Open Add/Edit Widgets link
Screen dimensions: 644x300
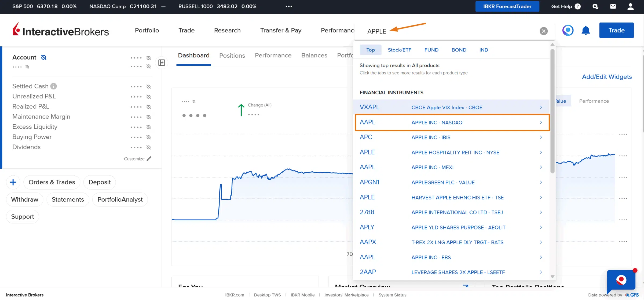pos(607,77)
